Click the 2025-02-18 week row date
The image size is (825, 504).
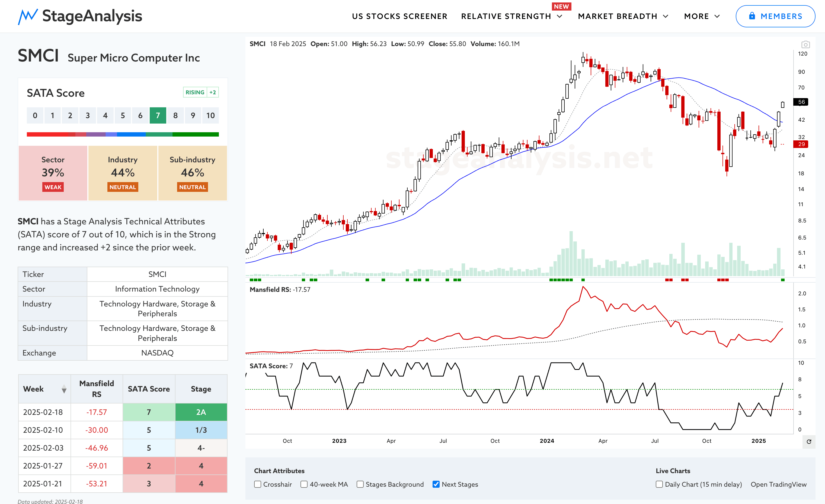43,412
